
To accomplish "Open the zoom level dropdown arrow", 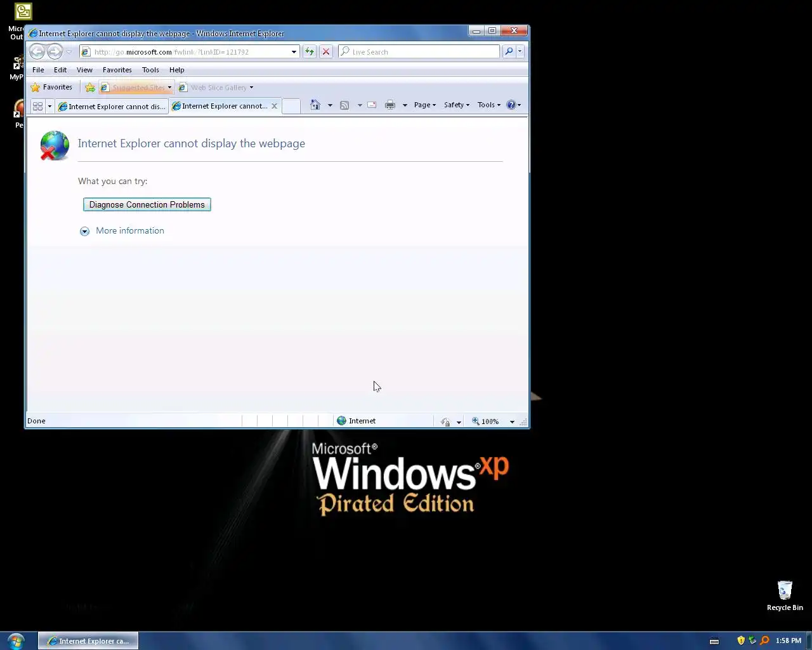I will [x=512, y=421].
